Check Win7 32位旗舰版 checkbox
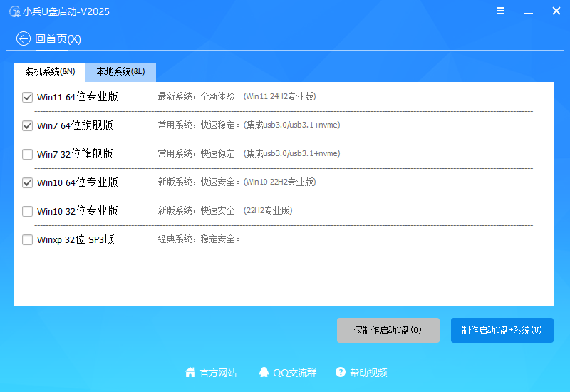Viewport: 570px width, 392px height. click(x=27, y=154)
